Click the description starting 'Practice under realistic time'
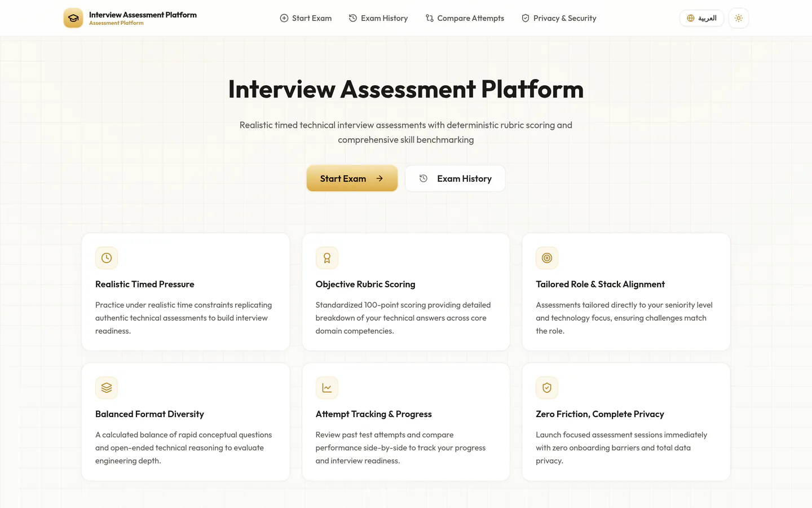 click(183, 318)
